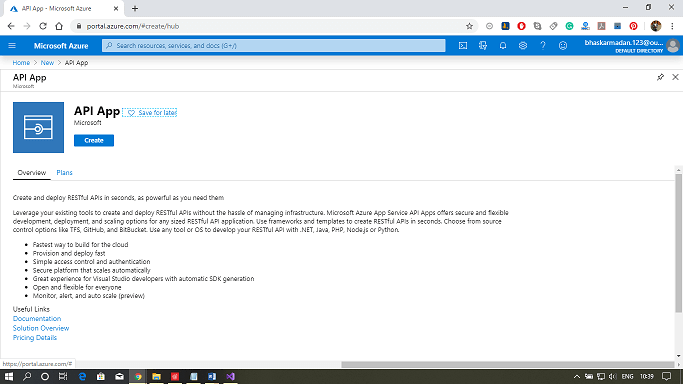
Task: Go back in the browser
Action: coord(11,26)
